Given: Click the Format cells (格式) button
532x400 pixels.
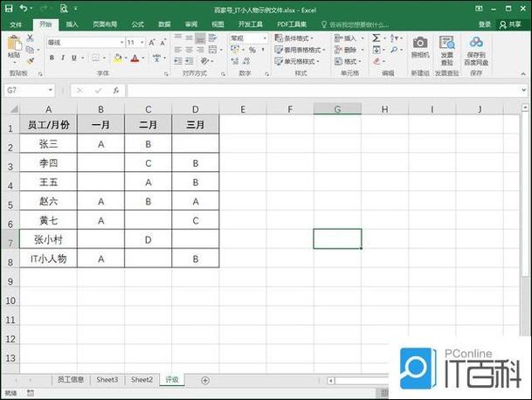Looking at the screenshot, I should (x=348, y=61).
